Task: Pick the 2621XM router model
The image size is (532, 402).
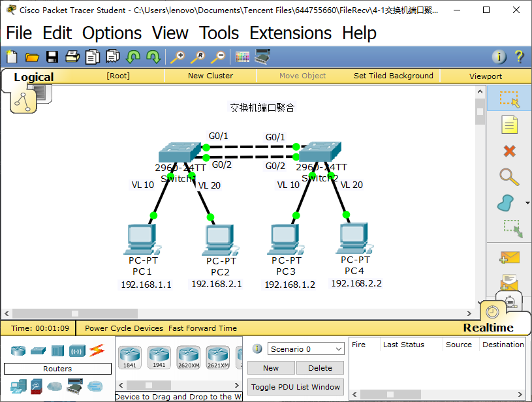Action: click(x=218, y=357)
